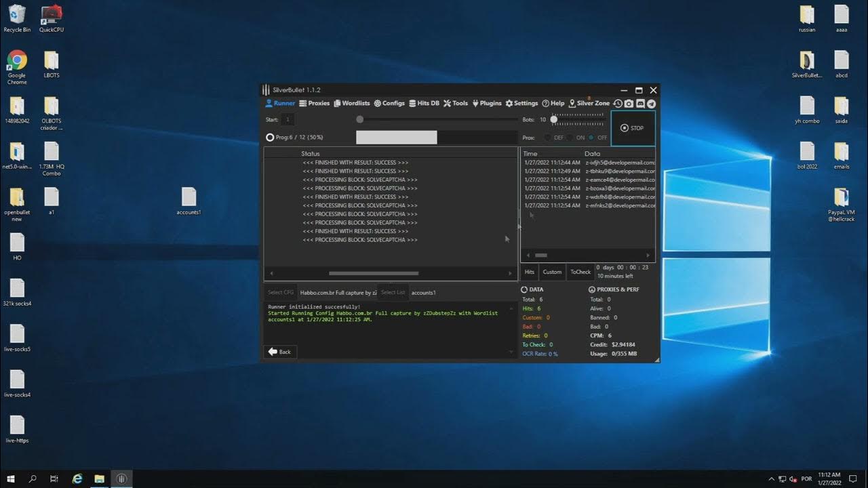This screenshot has width=868, height=488.
Task: Show the ToCheck results list
Action: click(580, 272)
